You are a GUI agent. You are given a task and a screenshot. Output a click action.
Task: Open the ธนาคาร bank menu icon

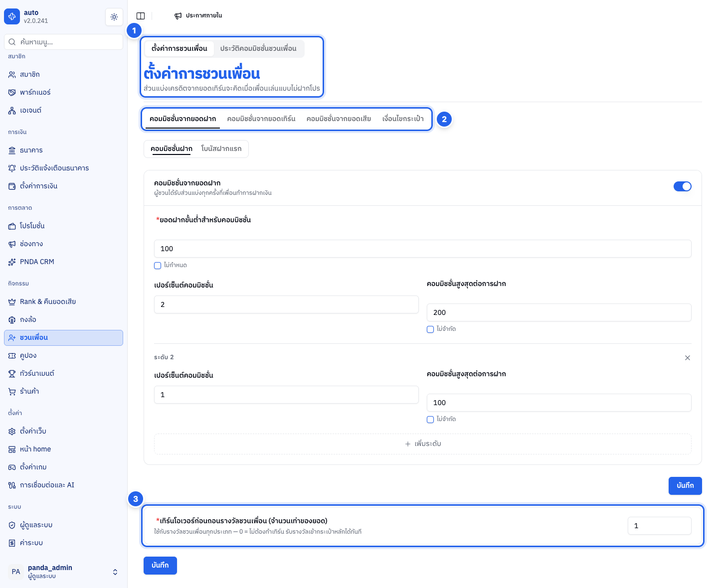(12, 150)
